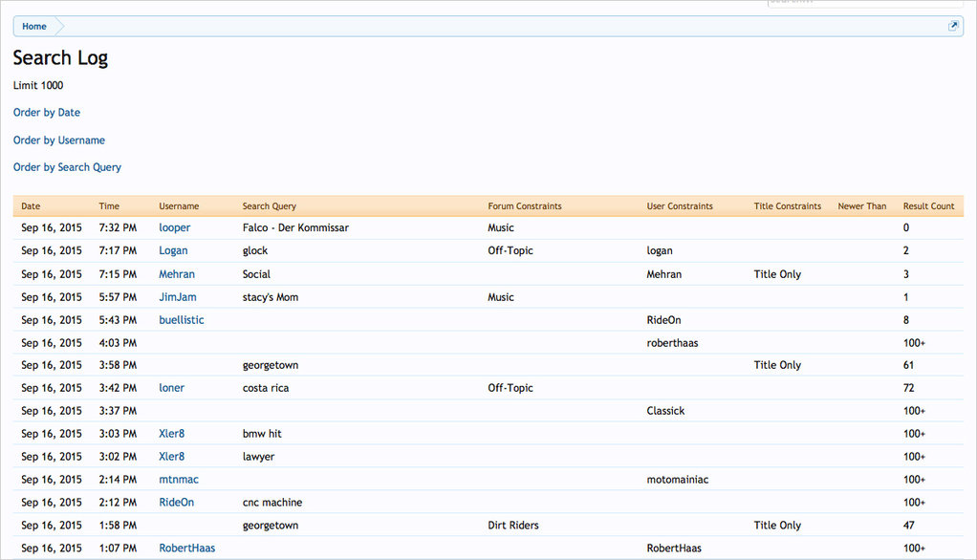Click Xler8 in the lawyer row
The width and height of the screenshot is (977, 560).
coord(172,457)
